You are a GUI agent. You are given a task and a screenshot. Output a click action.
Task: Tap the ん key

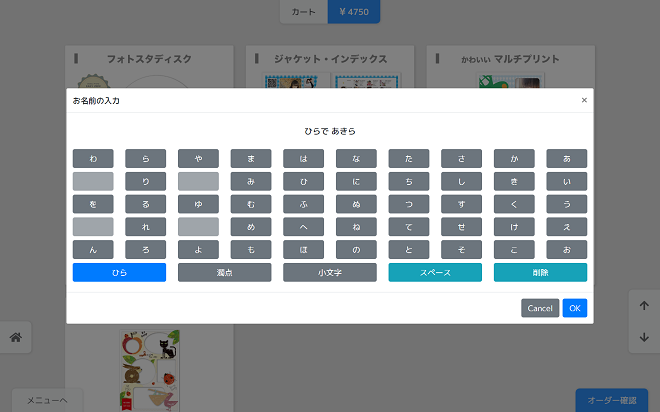(93, 250)
